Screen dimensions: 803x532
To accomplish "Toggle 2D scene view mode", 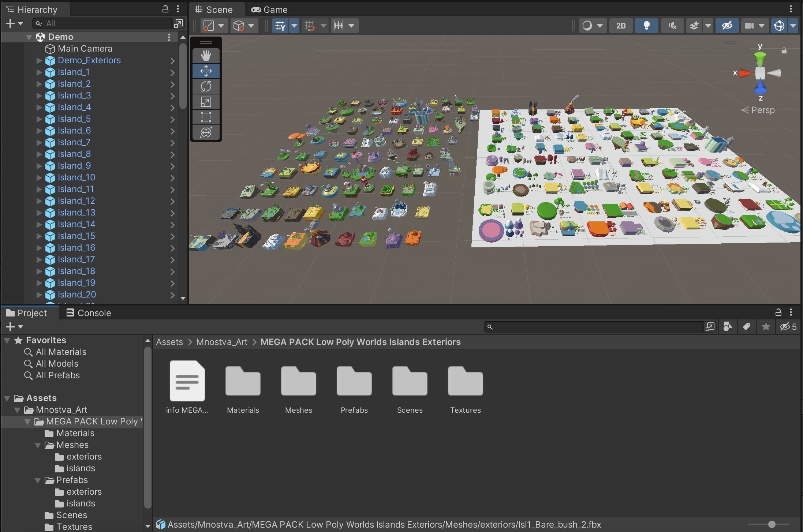I will coord(621,26).
